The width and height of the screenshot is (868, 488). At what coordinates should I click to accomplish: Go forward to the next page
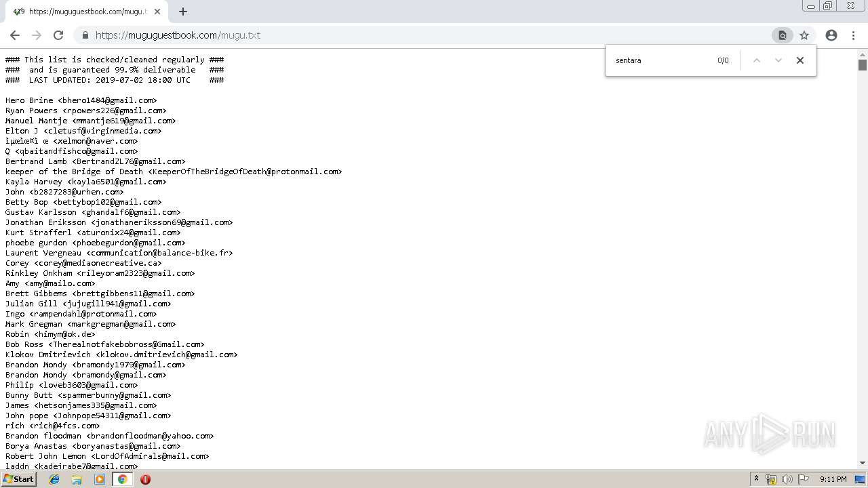[37, 35]
